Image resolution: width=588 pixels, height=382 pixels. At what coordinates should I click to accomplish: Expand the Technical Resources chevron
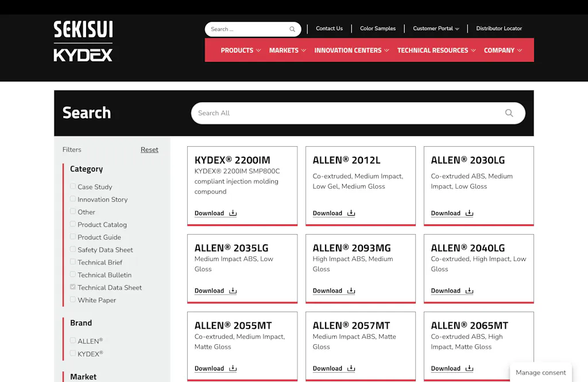[473, 50]
